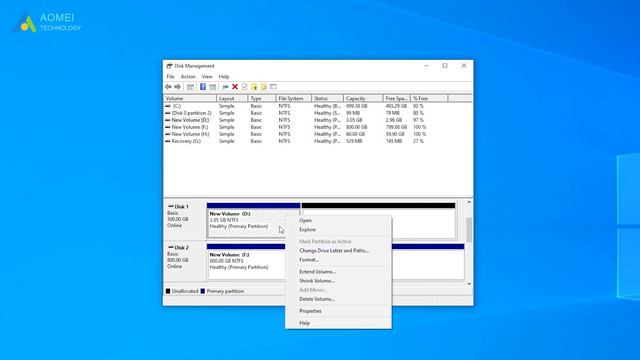Viewport: 640px width, 360px height.
Task: Sort by the % Free column header
Action: tap(429, 98)
